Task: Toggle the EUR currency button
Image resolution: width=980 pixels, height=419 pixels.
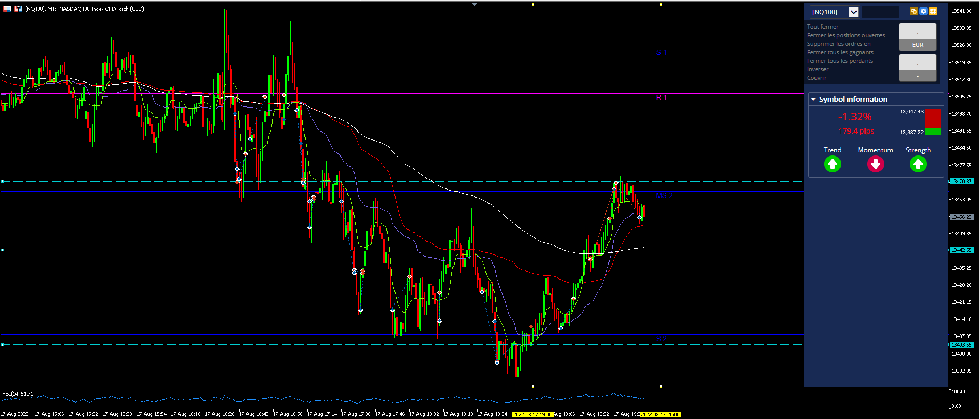Action: pos(918,45)
